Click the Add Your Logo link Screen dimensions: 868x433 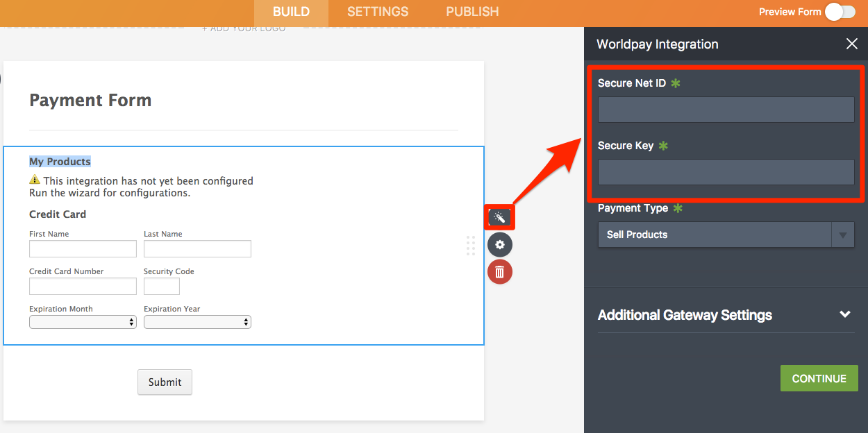244,28
